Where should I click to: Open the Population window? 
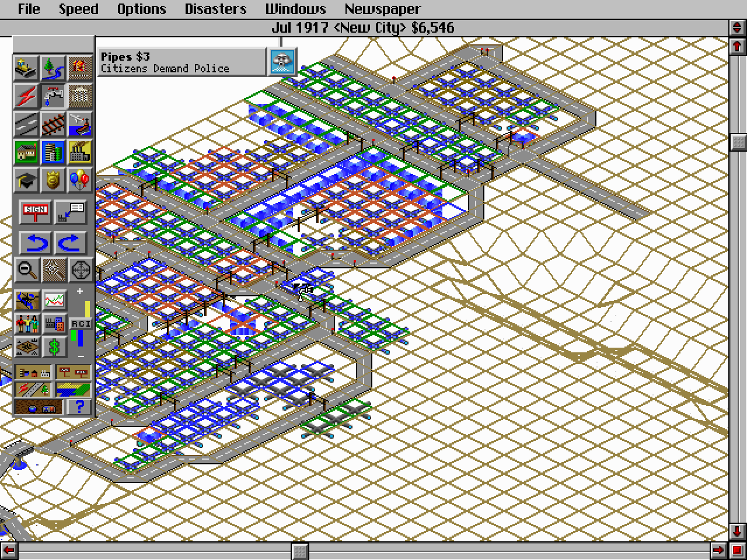click(27, 323)
